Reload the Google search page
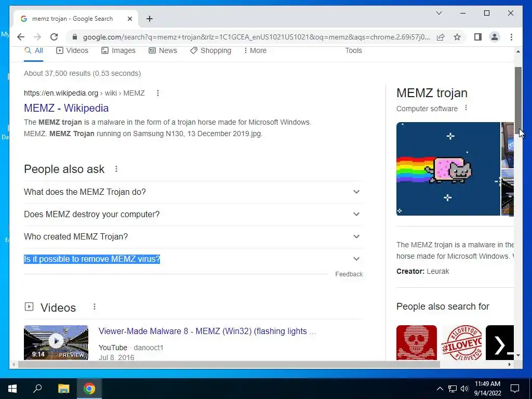The image size is (532, 399). [54, 37]
